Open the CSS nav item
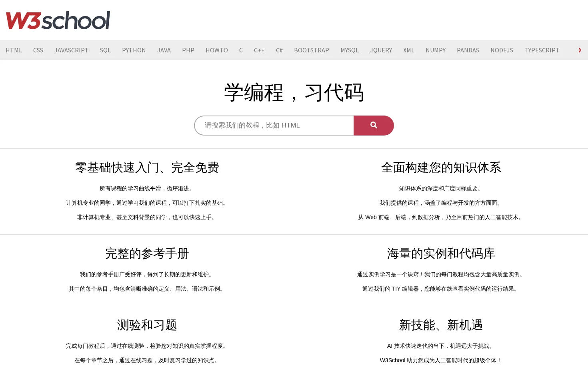The width and height of the screenshot is (588, 369). (x=38, y=50)
